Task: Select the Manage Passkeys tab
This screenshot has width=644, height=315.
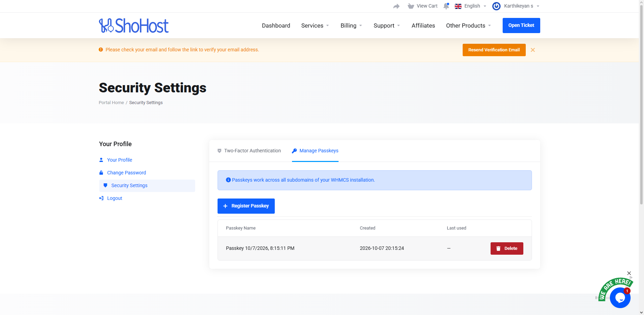Action: point(315,151)
